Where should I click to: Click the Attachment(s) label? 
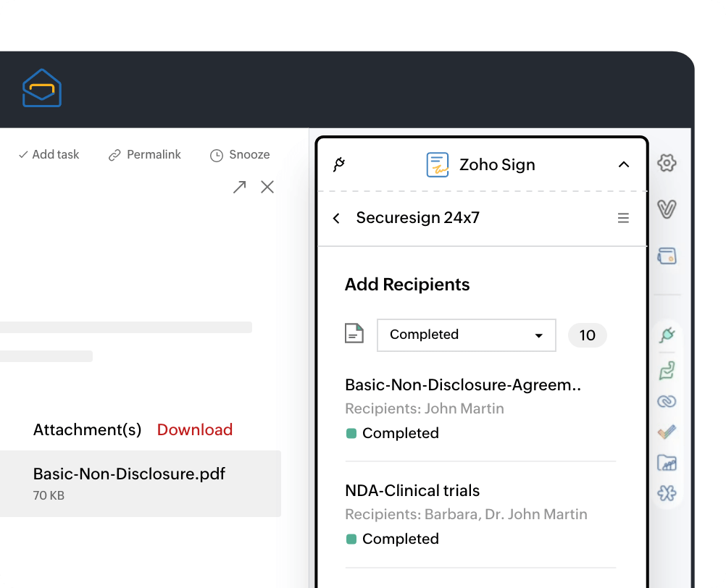pos(87,430)
